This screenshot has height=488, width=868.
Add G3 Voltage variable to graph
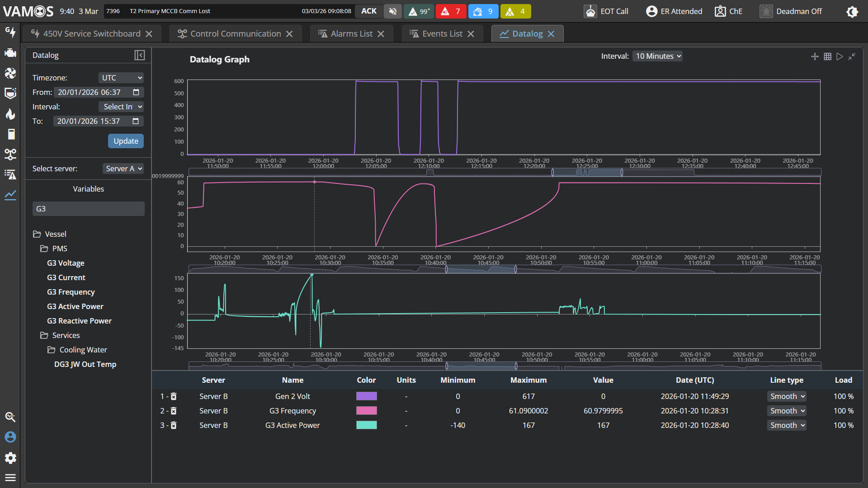[66, 263]
